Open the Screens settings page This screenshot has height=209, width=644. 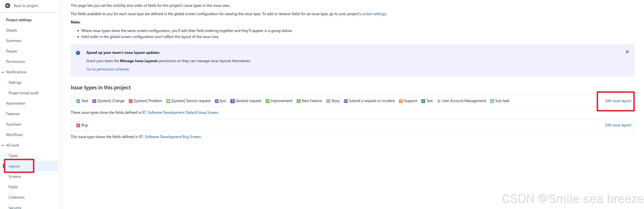point(15,176)
